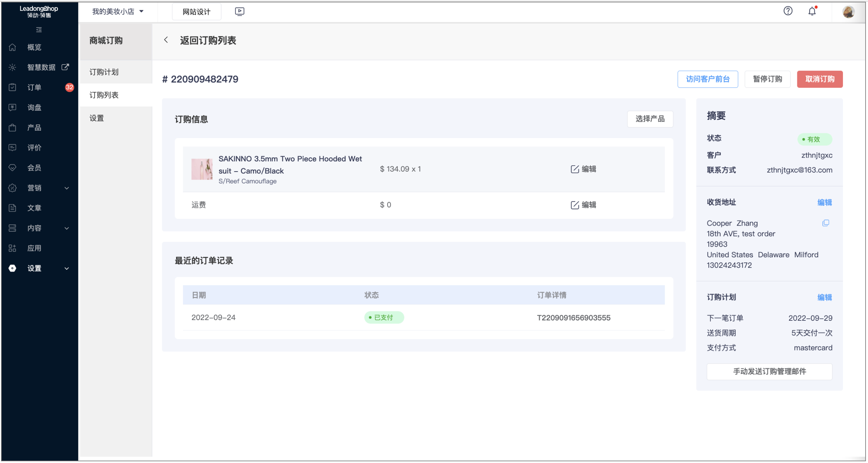
Task: Expand the 设置 sidebar submenu
Action: 67,268
